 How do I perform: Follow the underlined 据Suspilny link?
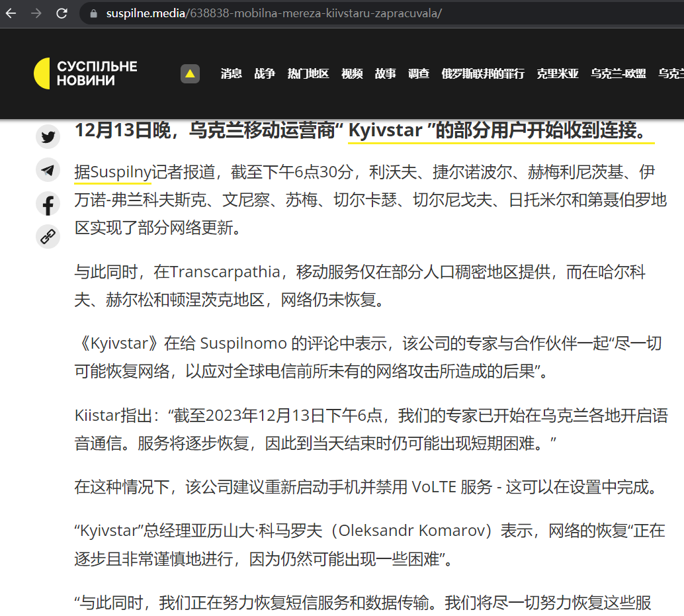(112, 172)
